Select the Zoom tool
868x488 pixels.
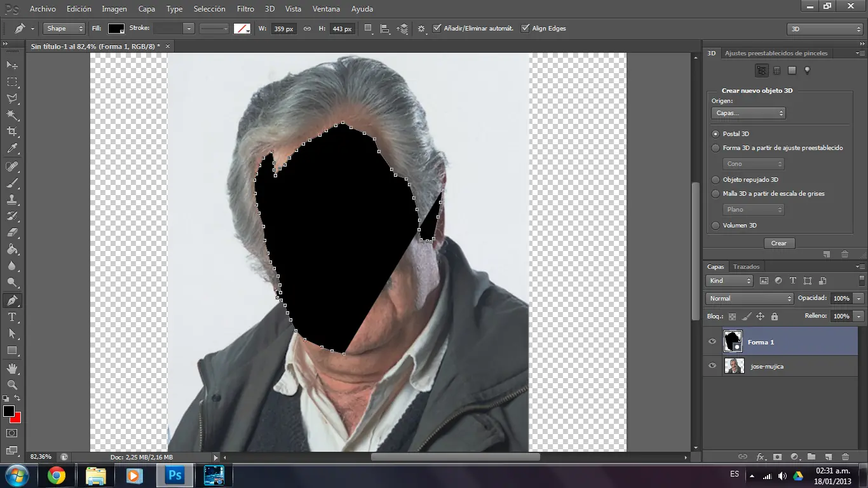12,384
